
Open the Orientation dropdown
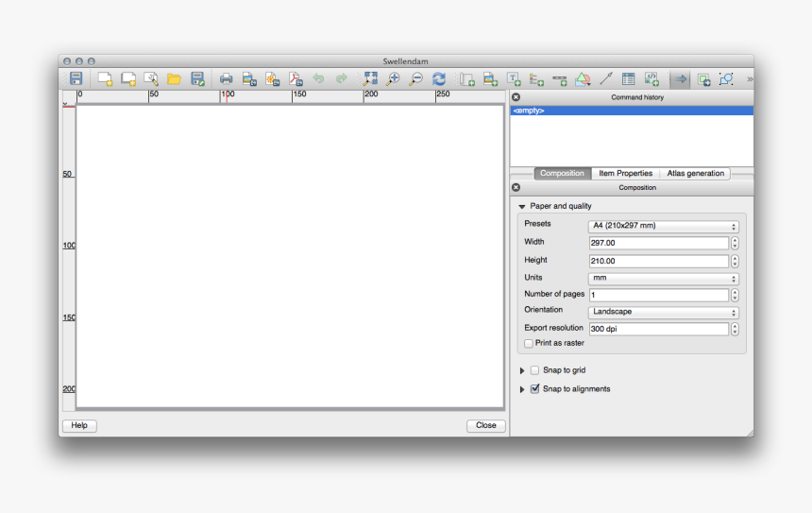664,312
